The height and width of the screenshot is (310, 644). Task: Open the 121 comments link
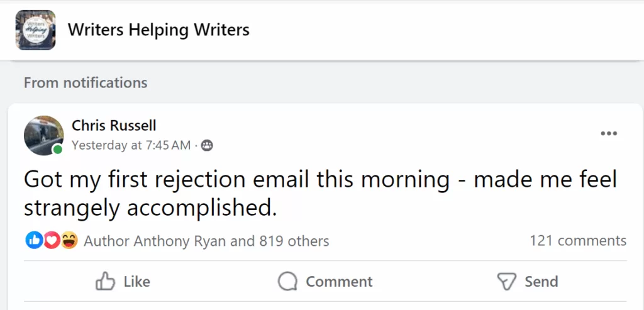[x=577, y=240]
